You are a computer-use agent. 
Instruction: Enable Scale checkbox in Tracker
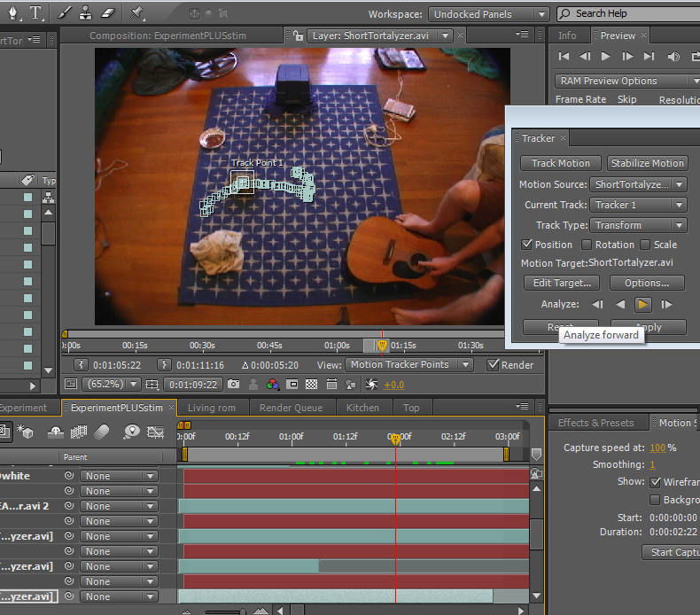(645, 245)
